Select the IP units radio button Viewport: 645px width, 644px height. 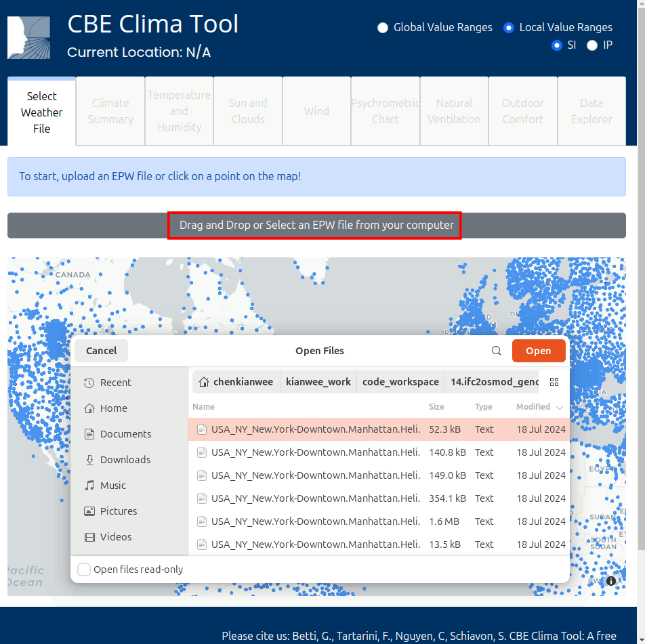click(592, 45)
